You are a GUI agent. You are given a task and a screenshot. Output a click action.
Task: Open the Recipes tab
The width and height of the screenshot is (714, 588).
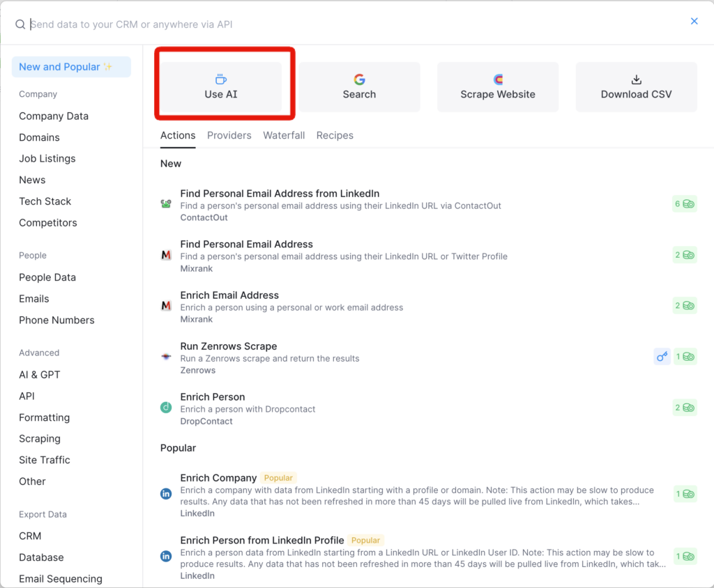coord(335,136)
